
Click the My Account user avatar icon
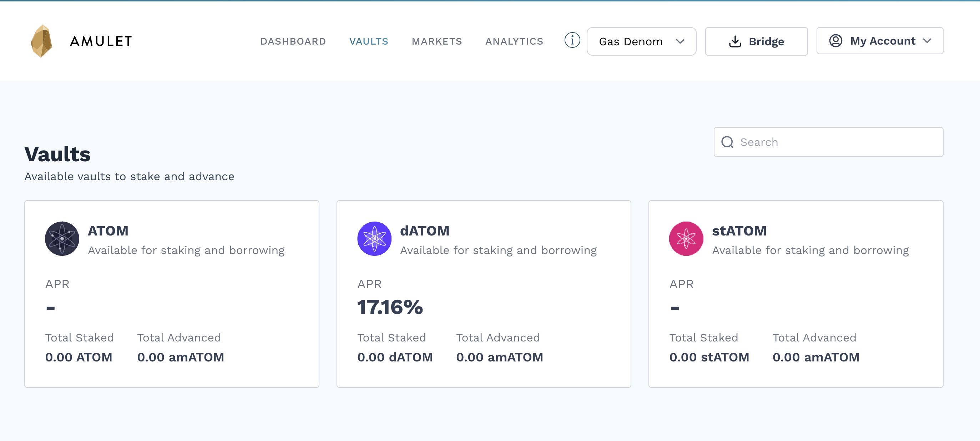pyautogui.click(x=835, y=41)
